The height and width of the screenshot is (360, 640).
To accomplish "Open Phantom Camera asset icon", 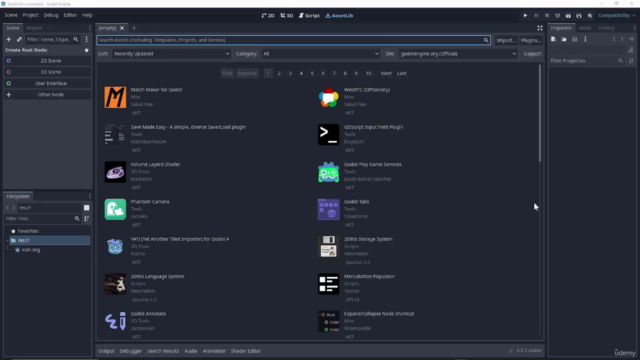I will point(115,209).
